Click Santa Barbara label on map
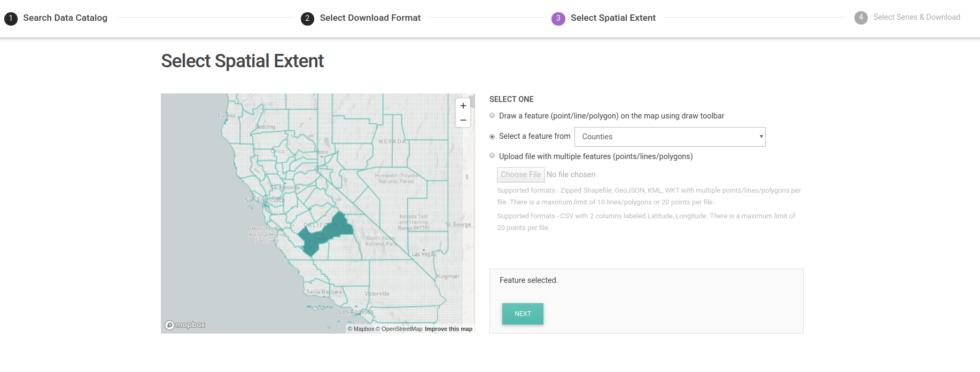The height and width of the screenshot is (372, 980). (324, 292)
